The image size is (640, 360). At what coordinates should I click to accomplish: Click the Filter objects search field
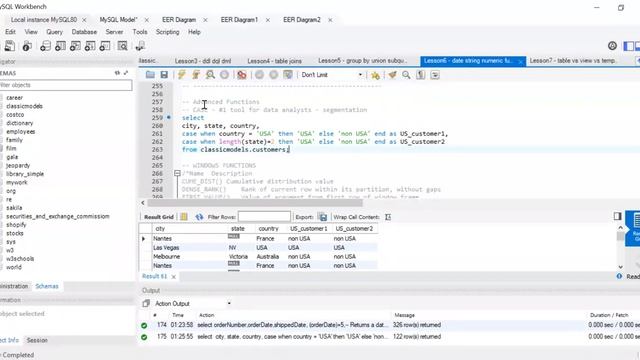click(65, 85)
